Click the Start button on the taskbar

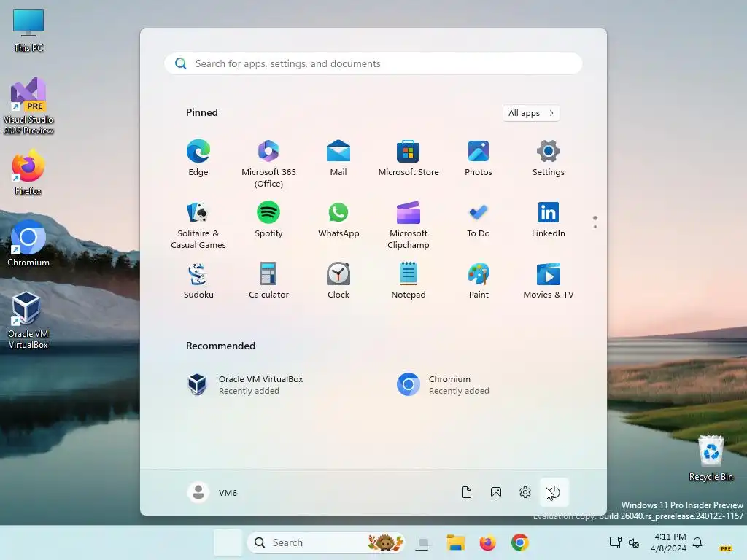tap(228, 542)
